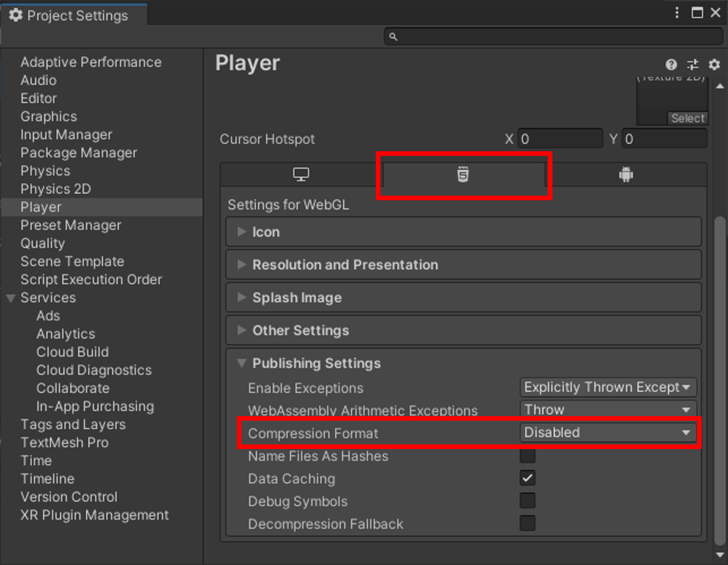Select Quality in the settings list
The width and height of the screenshot is (728, 565).
click(43, 243)
